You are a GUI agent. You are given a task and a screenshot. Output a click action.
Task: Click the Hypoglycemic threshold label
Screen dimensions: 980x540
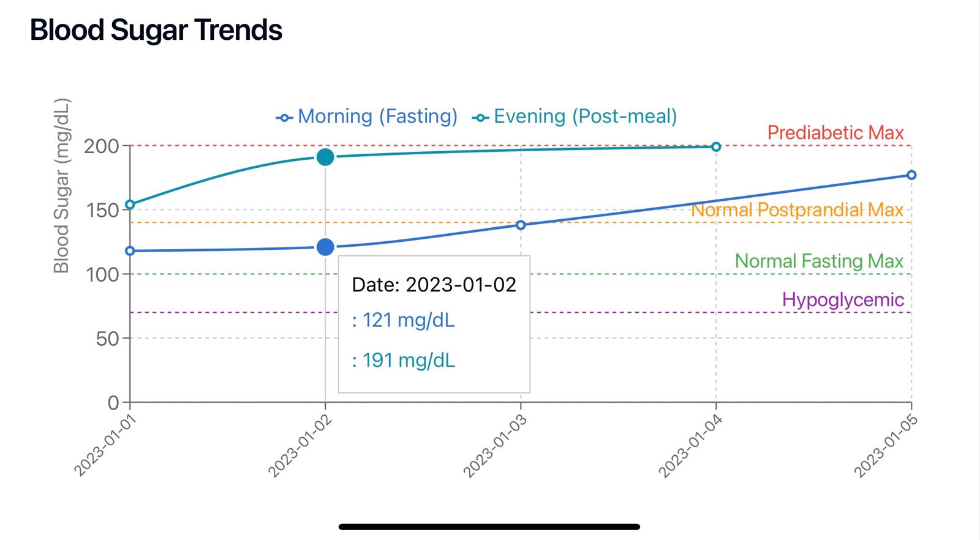click(843, 300)
